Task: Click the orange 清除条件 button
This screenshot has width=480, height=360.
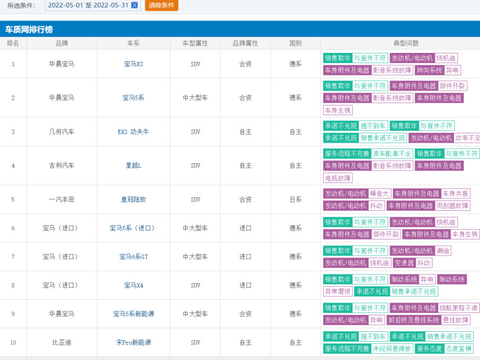Action: (161, 5)
